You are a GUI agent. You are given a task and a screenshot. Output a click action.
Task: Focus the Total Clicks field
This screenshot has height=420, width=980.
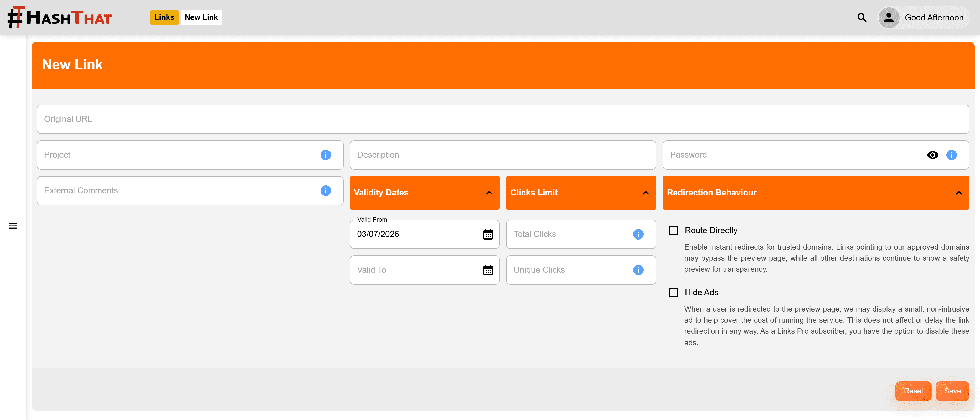pos(581,234)
